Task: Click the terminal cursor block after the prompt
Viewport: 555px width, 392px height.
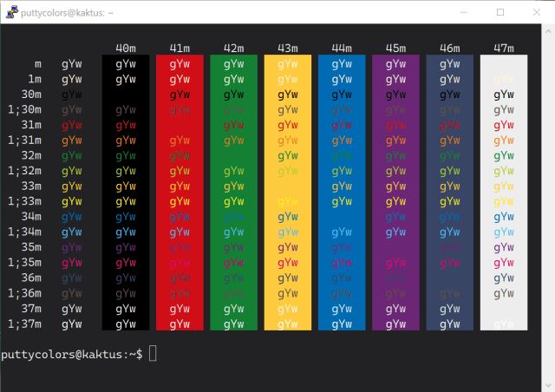Action: 153,353
